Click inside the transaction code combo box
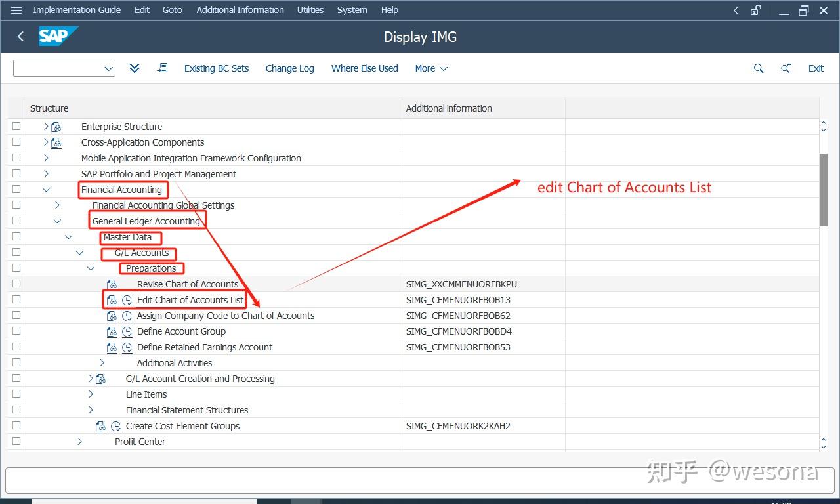Screen dimensions: 840x504 pos(59,68)
